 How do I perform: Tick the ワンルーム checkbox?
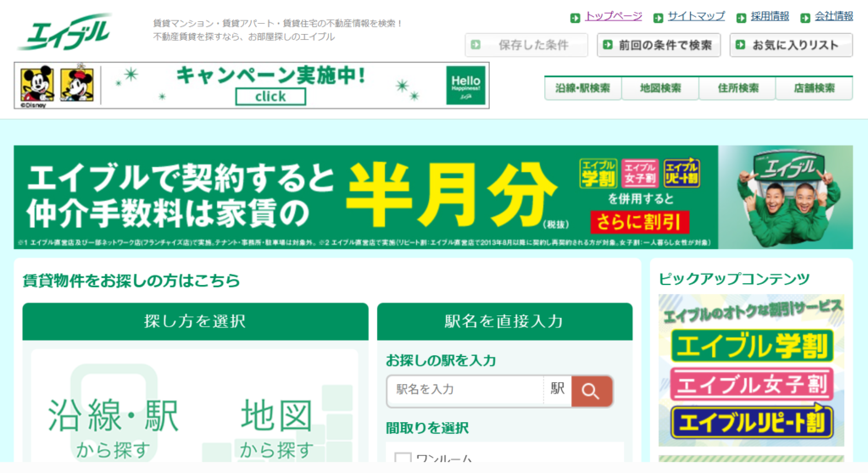tap(403, 458)
